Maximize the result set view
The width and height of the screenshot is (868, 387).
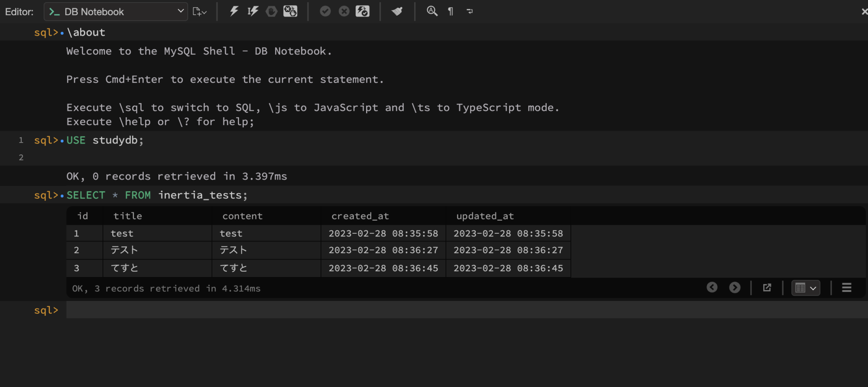[x=767, y=287]
